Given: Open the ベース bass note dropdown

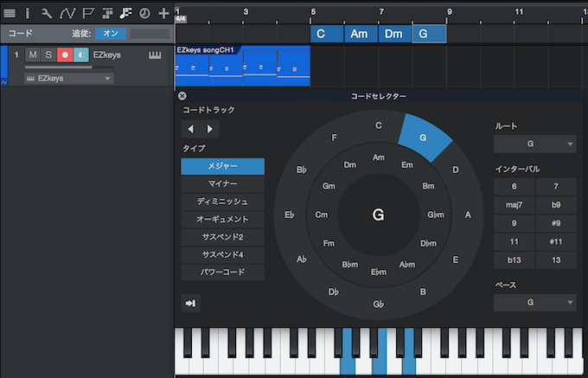Looking at the screenshot, I should tap(534, 303).
